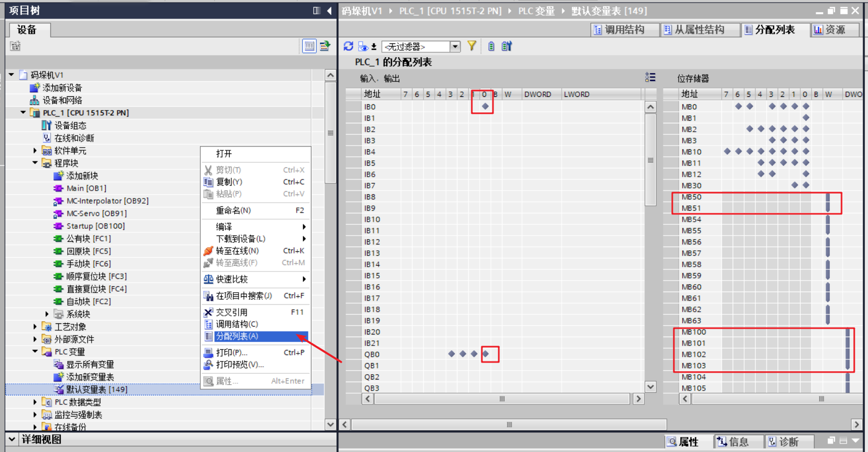Click the green-arrow table icon in project tree toolbar
This screenshot has width=868, height=452.
pos(325,46)
